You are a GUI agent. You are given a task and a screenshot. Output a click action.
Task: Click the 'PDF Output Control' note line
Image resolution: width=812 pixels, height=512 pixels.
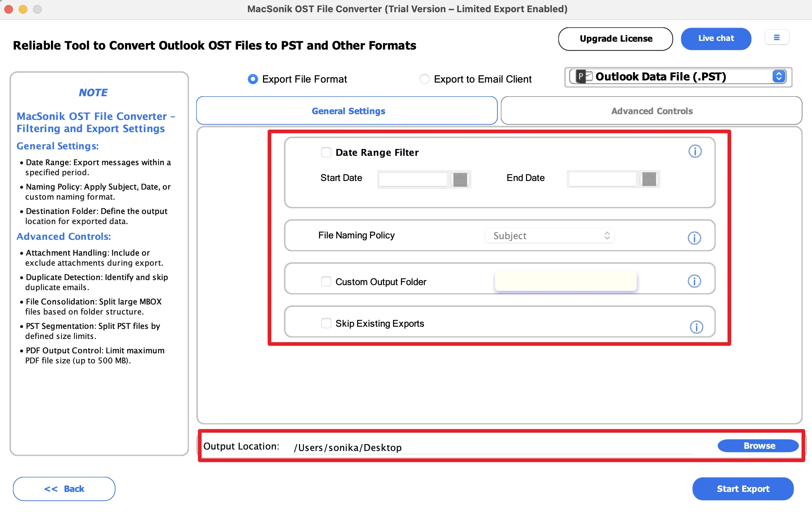(x=92, y=355)
